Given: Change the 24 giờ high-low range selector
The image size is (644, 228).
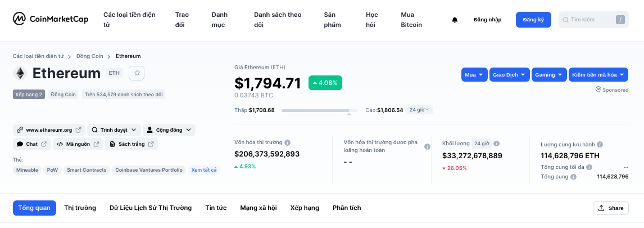Looking at the screenshot, I should pos(419,110).
